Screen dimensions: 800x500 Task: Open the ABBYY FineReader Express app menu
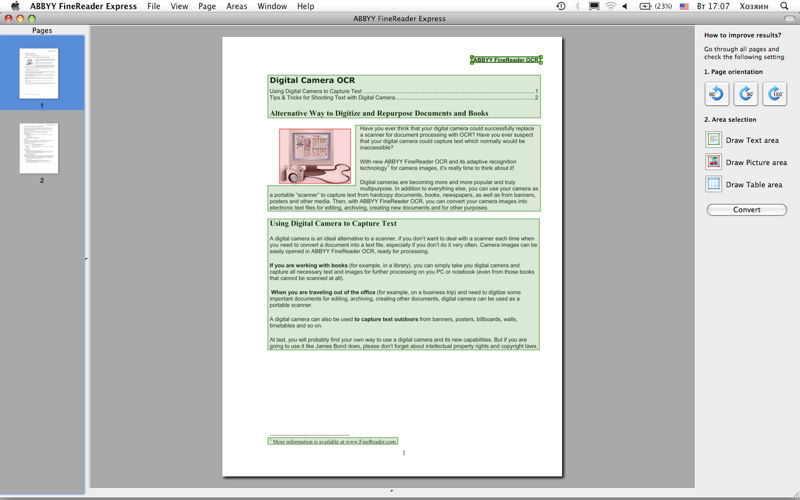[x=83, y=6]
